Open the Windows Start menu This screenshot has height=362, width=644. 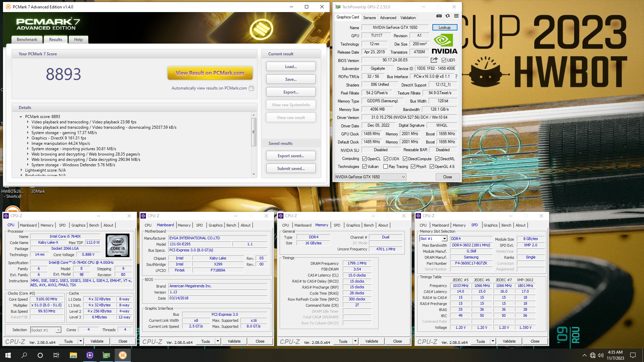[8, 355]
